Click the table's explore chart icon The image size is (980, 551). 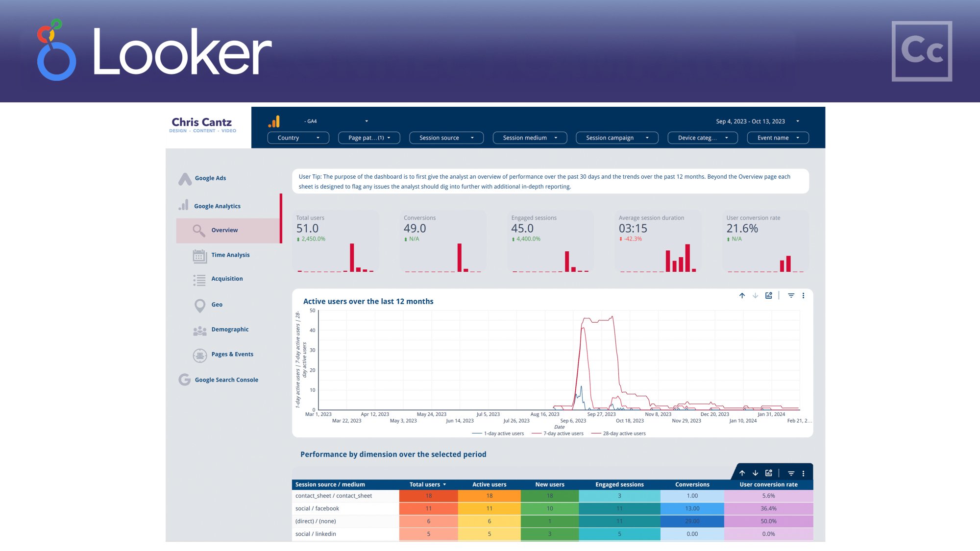coord(768,473)
